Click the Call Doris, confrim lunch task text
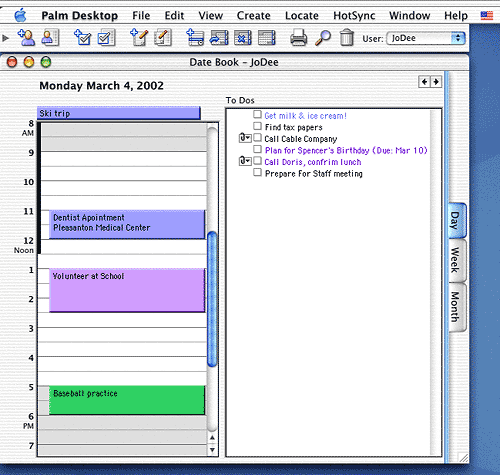The width and height of the screenshot is (500, 475). [x=313, y=162]
